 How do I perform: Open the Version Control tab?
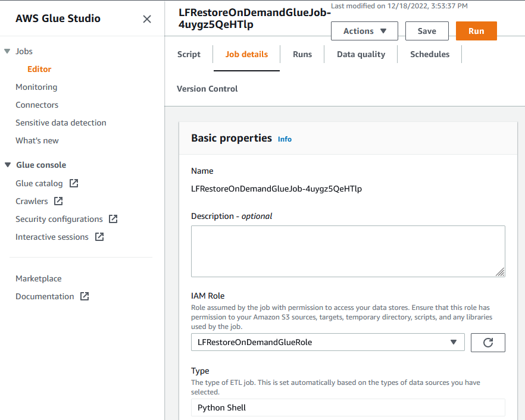[207, 89]
